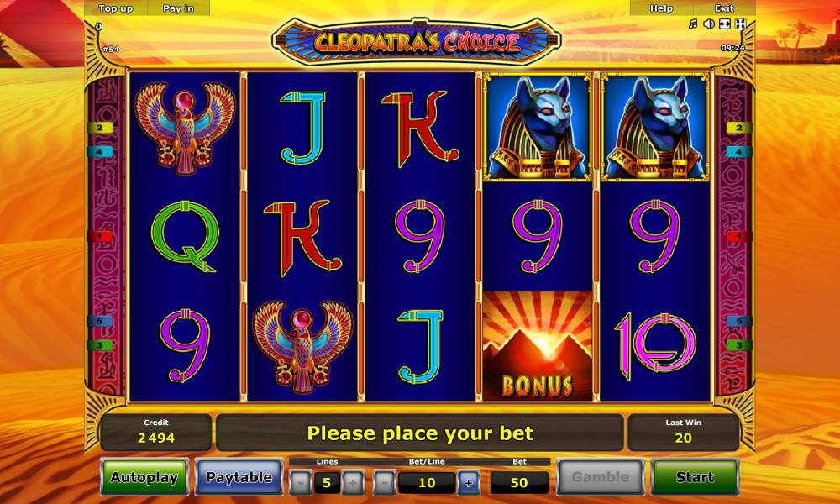The width and height of the screenshot is (840, 504).
Task: Increase Bet/Line with the blue plus button
Action: point(468,483)
